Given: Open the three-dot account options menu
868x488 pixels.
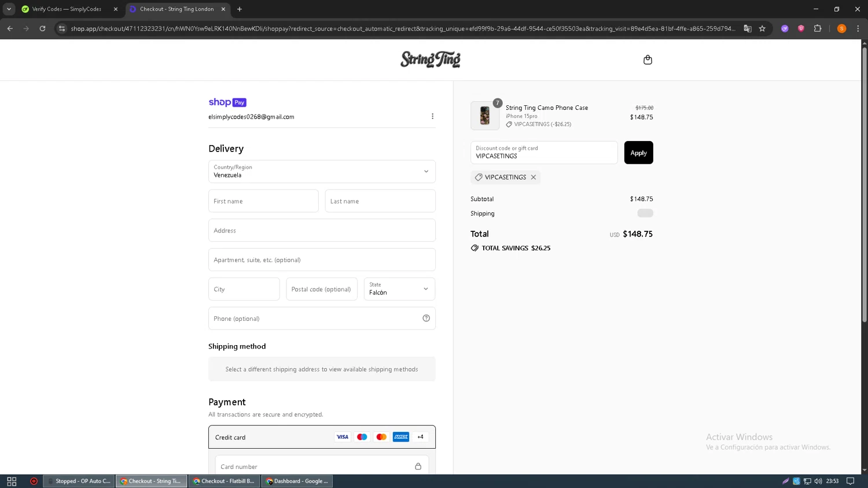Looking at the screenshot, I should click(x=432, y=116).
